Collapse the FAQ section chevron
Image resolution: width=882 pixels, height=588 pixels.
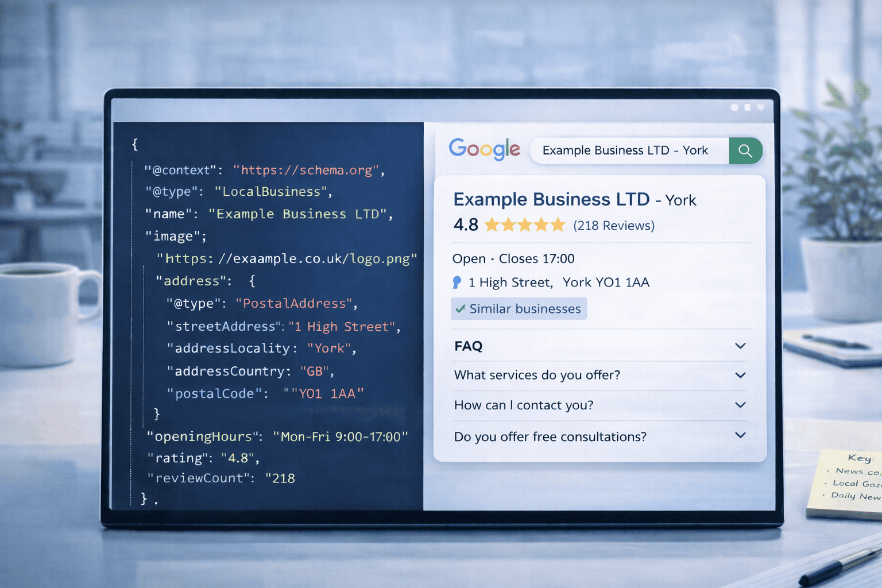tap(741, 346)
